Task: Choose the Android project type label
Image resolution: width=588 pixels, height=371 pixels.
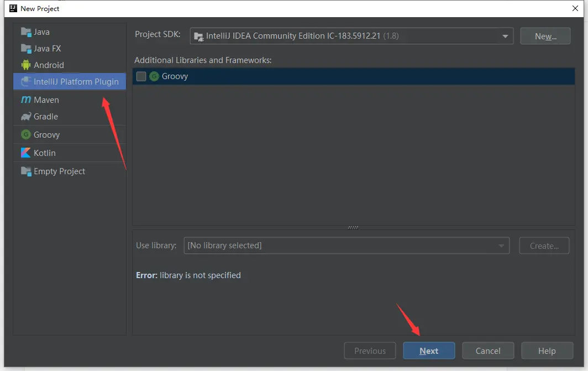Action: (49, 65)
